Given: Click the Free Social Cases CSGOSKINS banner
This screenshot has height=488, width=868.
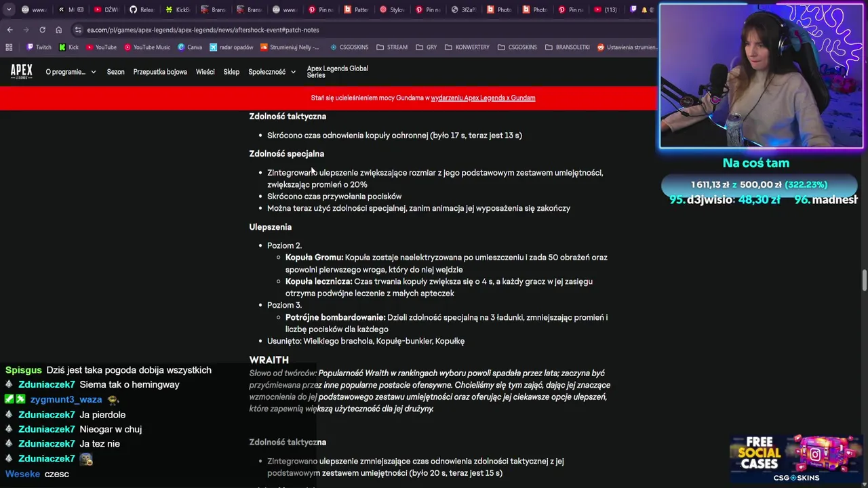Looking at the screenshot, I should pos(796,459).
